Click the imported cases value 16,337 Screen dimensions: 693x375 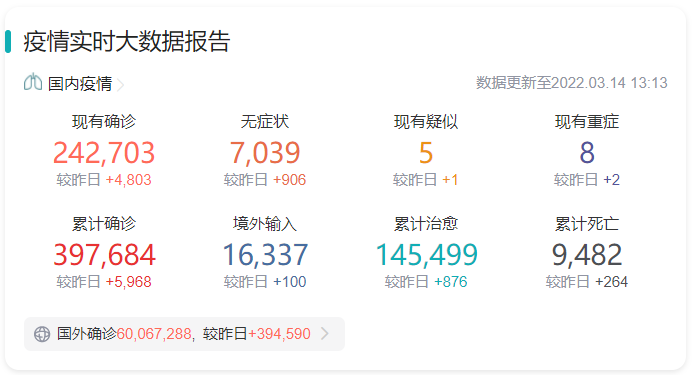click(265, 255)
